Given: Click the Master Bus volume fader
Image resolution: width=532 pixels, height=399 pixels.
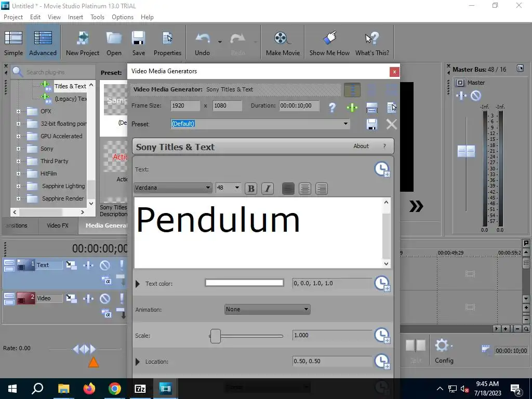Looking at the screenshot, I should pyautogui.click(x=466, y=151).
